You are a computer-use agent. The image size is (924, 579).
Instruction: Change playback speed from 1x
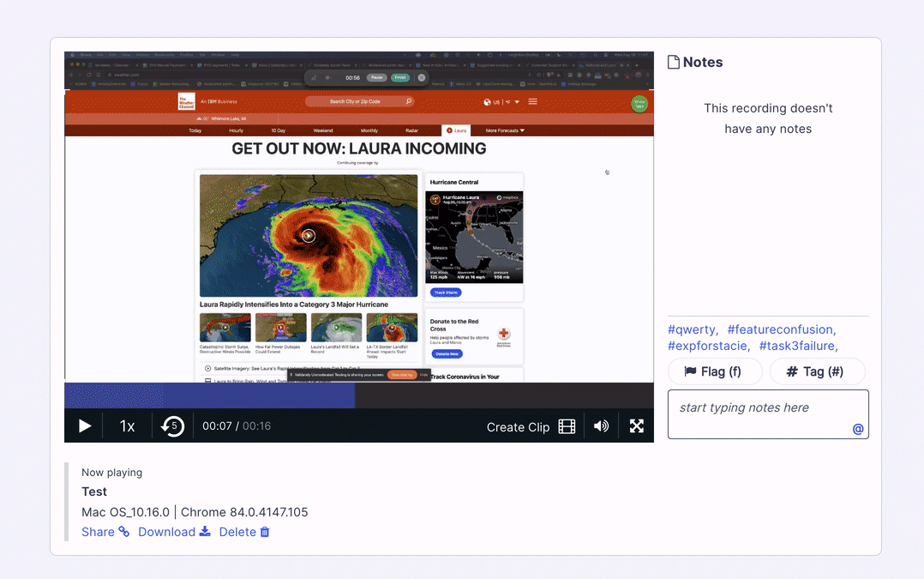point(127,426)
